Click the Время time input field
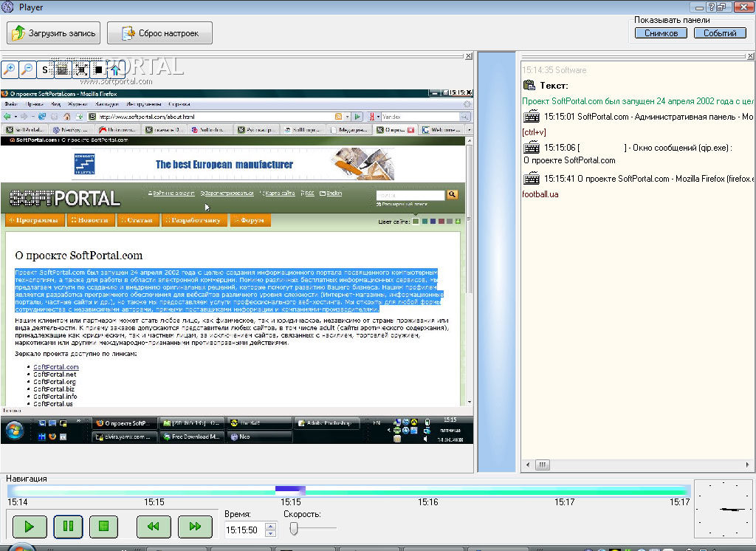This screenshot has width=756, height=551. click(245, 530)
